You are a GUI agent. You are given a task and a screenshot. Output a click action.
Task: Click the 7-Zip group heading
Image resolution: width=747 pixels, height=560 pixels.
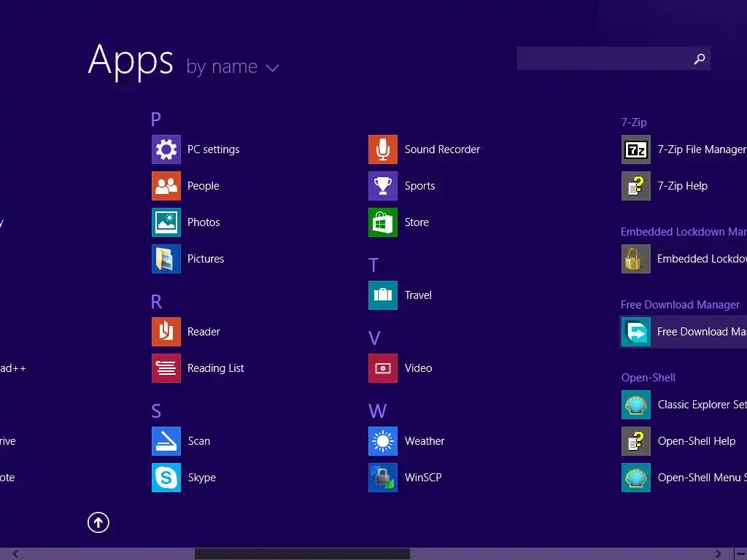tap(634, 122)
